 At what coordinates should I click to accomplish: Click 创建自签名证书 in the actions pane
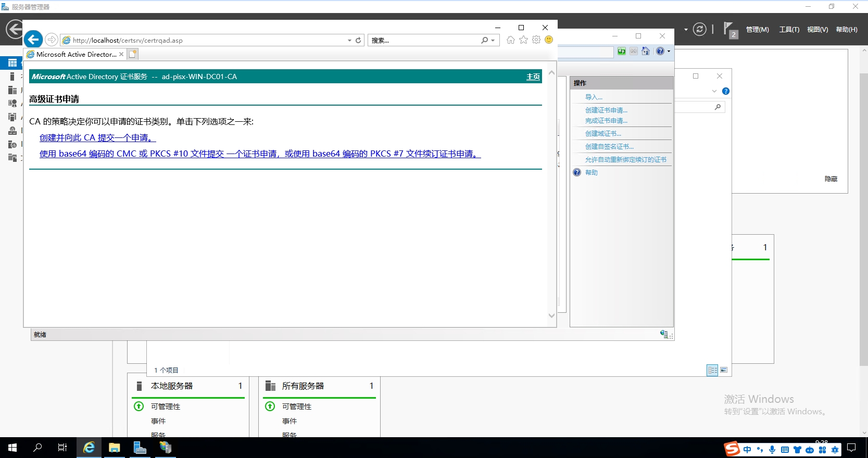(x=609, y=147)
